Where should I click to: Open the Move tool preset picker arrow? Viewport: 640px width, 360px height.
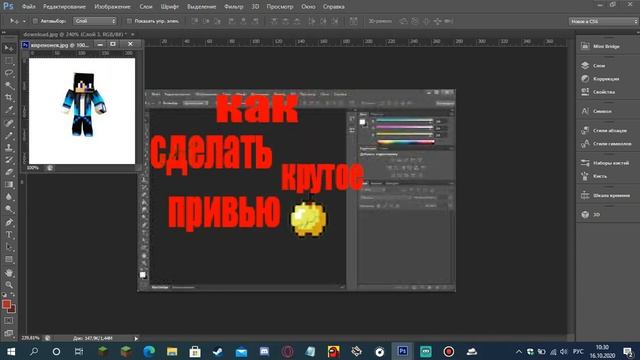[24, 21]
